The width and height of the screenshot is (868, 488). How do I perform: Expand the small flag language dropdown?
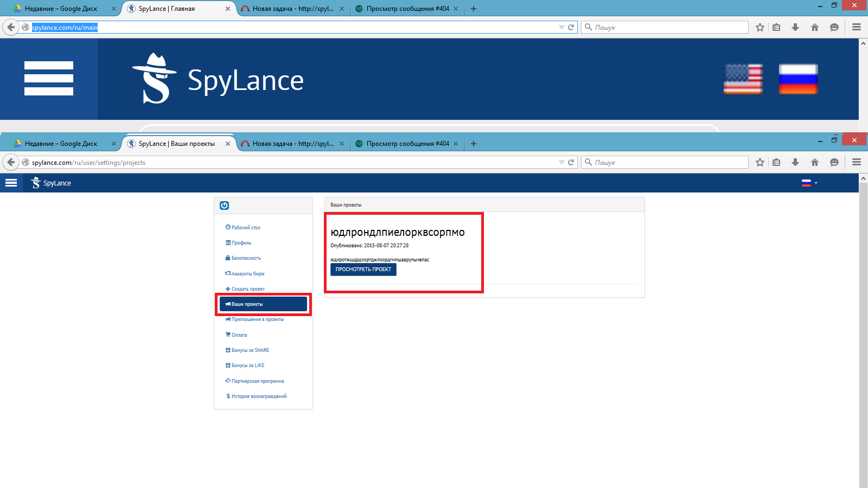[809, 183]
